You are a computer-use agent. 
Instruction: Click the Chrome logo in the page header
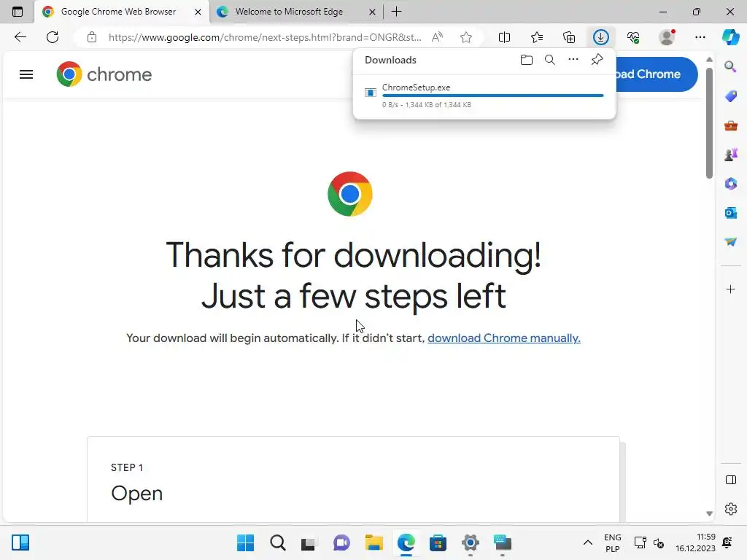pos(104,74)
